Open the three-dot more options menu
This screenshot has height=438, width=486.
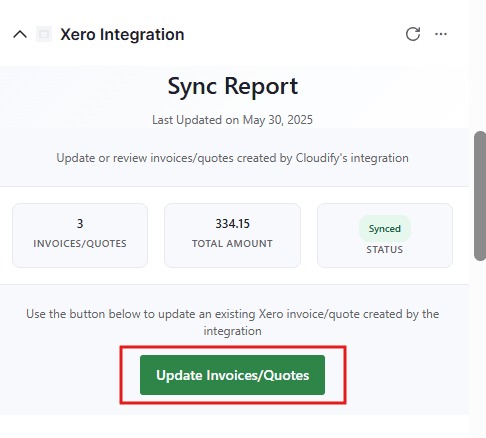pos(441,34)
